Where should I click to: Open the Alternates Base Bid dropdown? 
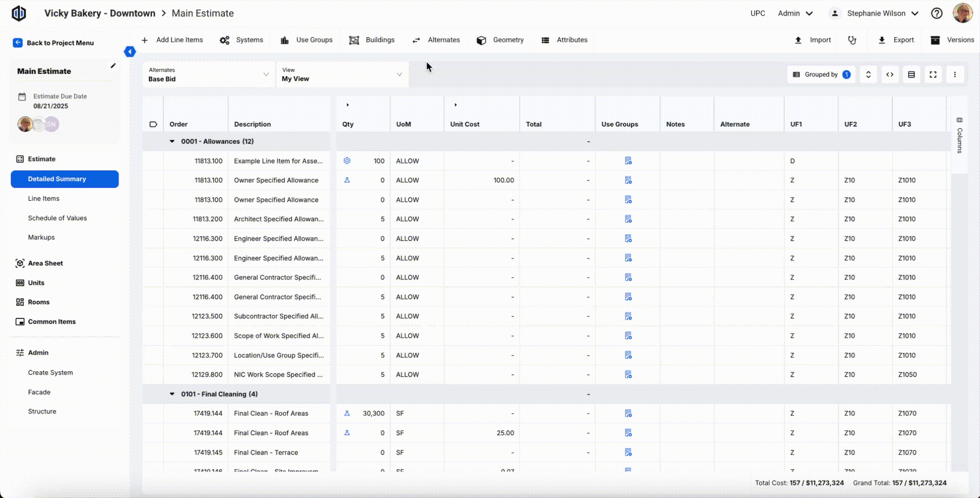pos(209,75)
